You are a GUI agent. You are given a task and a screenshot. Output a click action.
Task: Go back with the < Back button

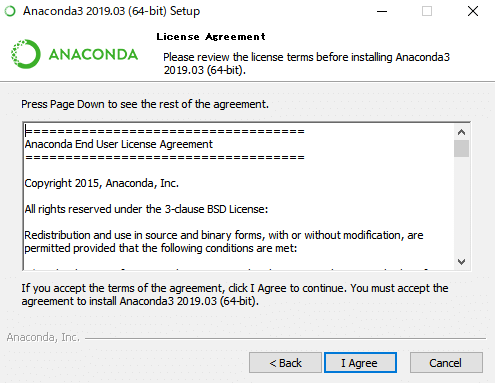pyautogui.click(x=285, y=363)
